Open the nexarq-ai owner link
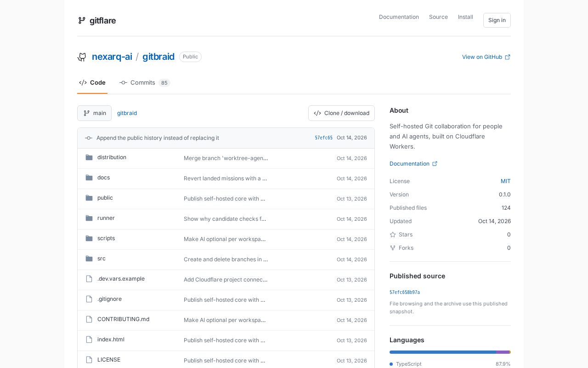Screen dimensions: 588x368 point(112,57)
